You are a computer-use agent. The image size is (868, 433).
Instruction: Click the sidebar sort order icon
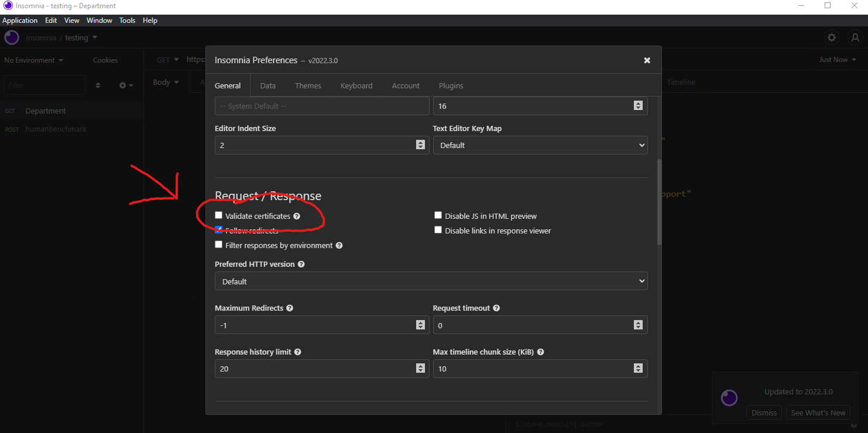coord(98,85)
